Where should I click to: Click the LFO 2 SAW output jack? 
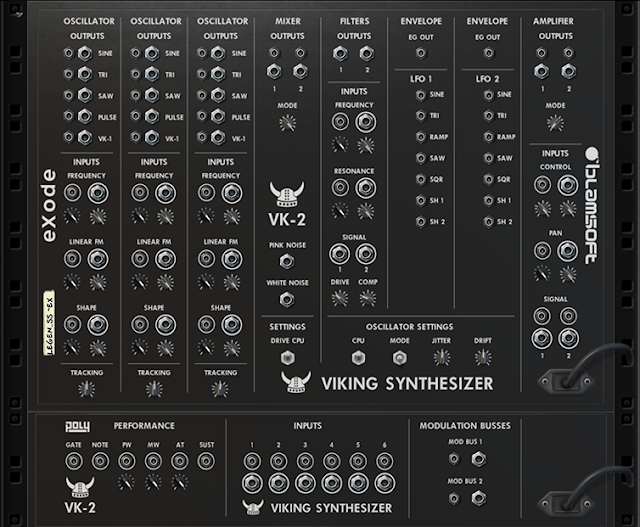pyautogui.click(x=489, y=158)
